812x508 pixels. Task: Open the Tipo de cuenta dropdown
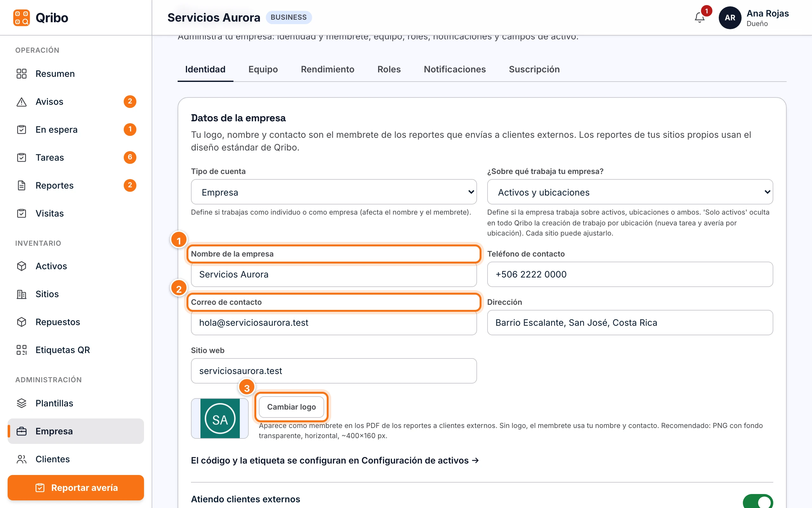(x=334, y=192)
